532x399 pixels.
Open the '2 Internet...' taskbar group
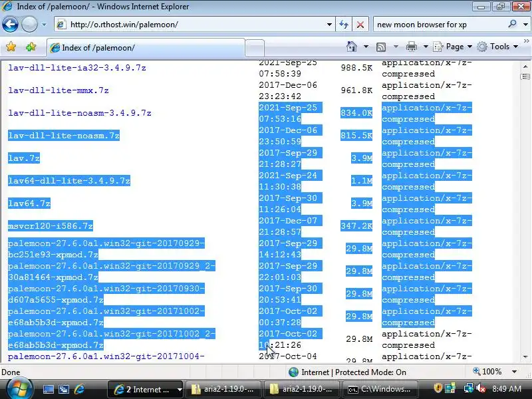point(146,389)
